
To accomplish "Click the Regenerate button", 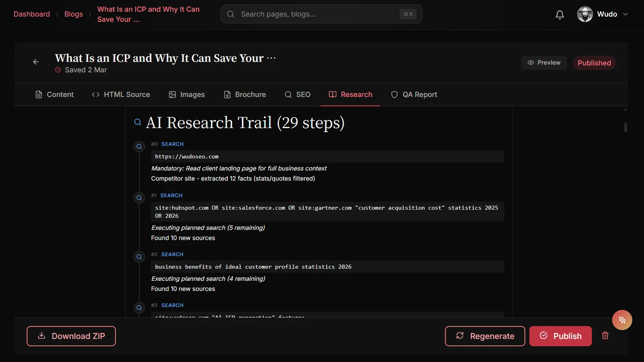I will pos(485,336).
